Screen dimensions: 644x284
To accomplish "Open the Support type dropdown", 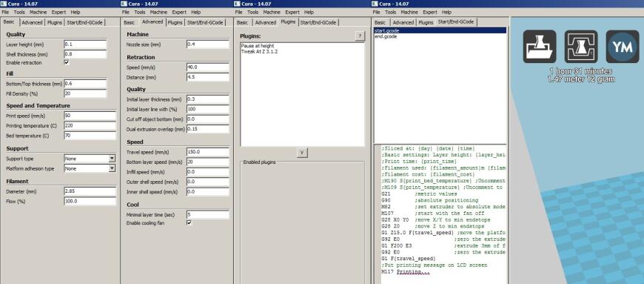I will coord(90,159).
